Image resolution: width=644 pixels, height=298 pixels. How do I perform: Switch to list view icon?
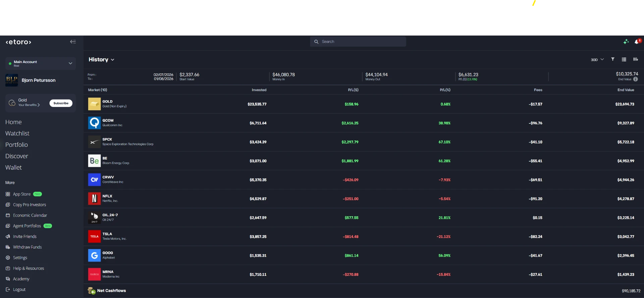pos(624,59)
